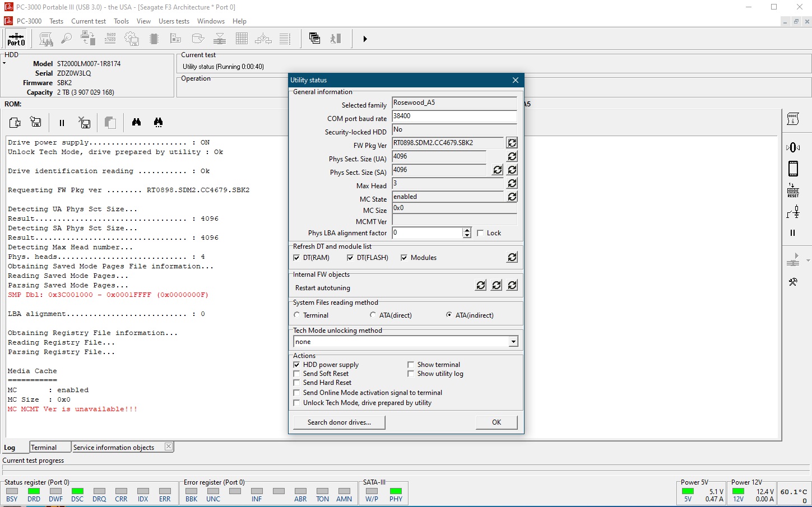Viewport: 812px width, 507px height.
Task: Click the zero-position icon in right sidebar
Action: 793,147
